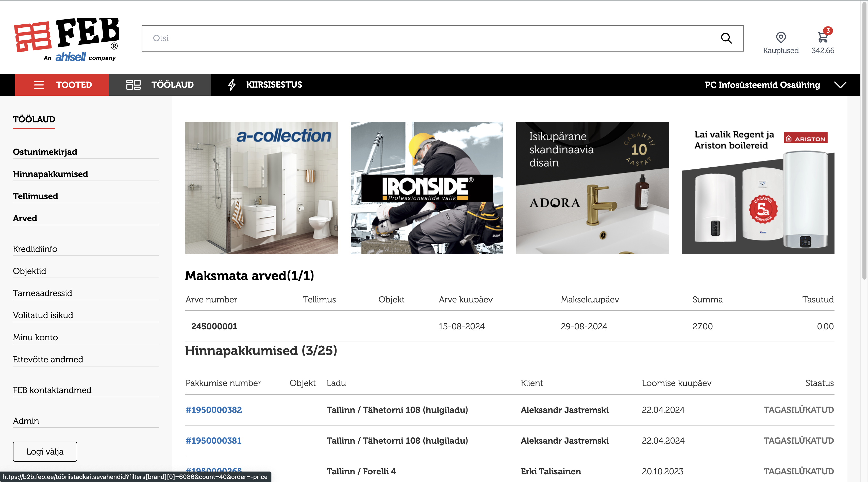Click the Logi välja button
Screen dimensions: 868x482
[45, 451]
